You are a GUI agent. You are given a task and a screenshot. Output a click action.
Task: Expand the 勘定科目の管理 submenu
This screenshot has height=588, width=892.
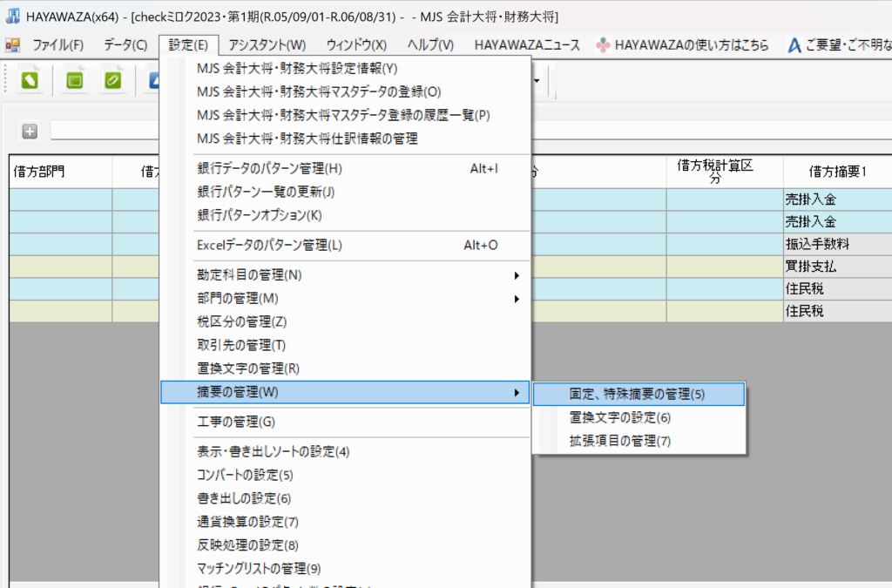coord(516,275)
